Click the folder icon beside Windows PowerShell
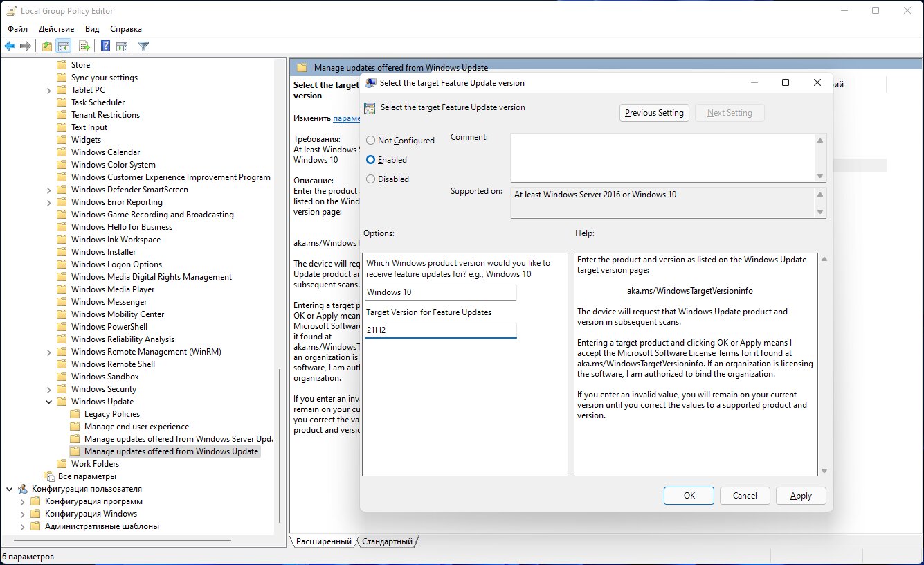The height and width of the screenshot is (565, 924). (x=62, y=327)
